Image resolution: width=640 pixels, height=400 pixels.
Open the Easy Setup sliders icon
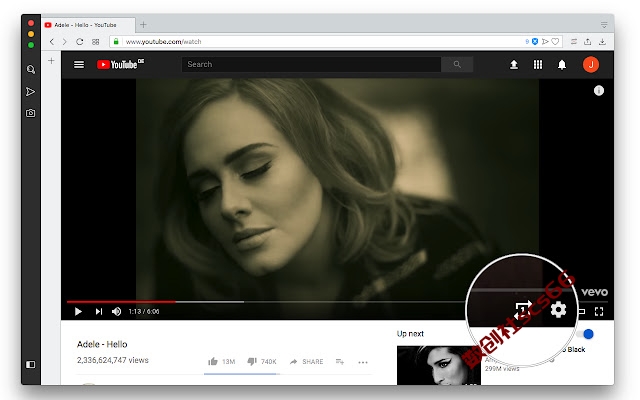pos(573,41)
